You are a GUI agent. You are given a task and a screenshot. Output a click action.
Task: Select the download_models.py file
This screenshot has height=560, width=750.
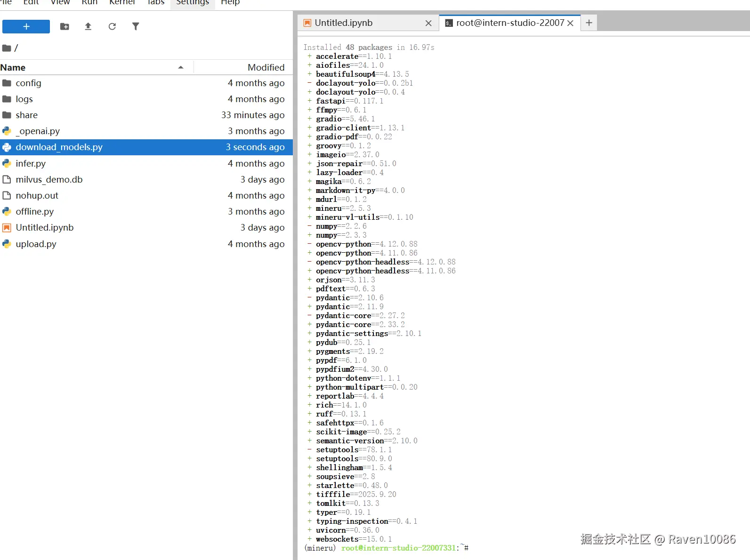coord(146,147)
